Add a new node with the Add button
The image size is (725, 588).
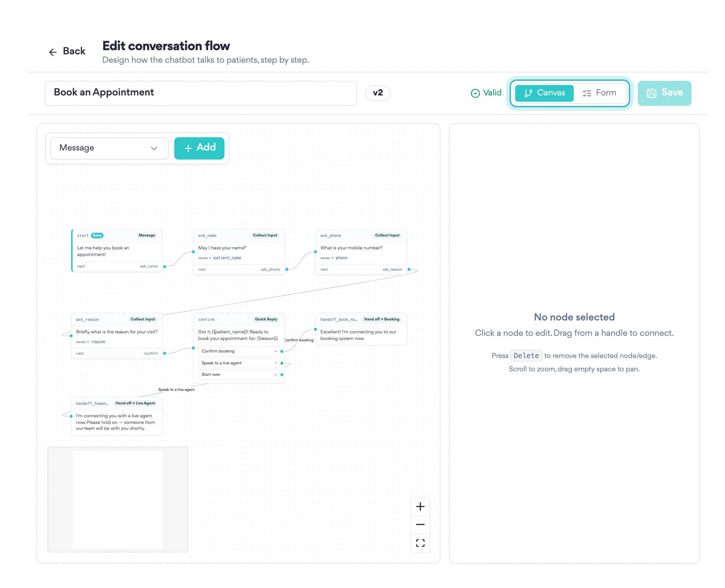(x=199, y=148)
